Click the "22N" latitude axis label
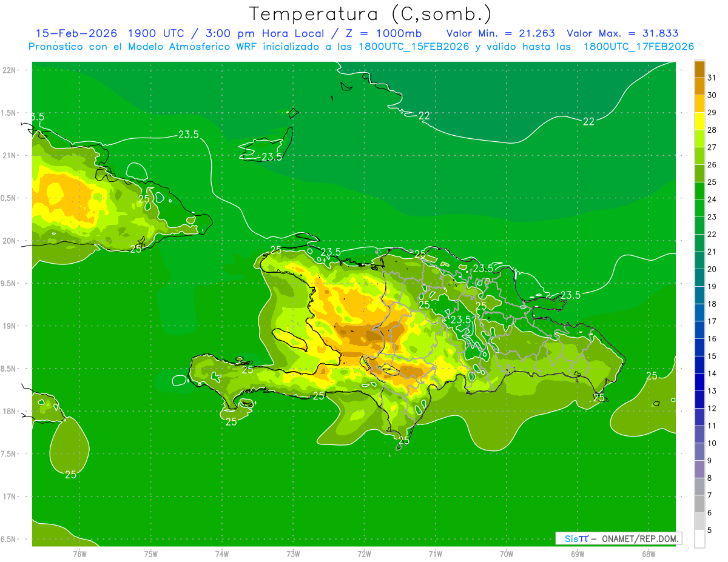The height and width of the screenshot is (562, 728). click(x=9, y=70)
